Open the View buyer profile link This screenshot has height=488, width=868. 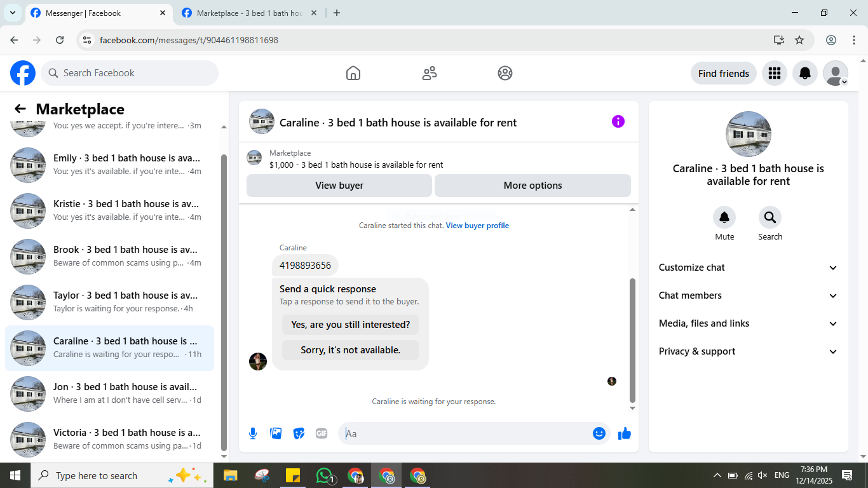tap(477, 226)
